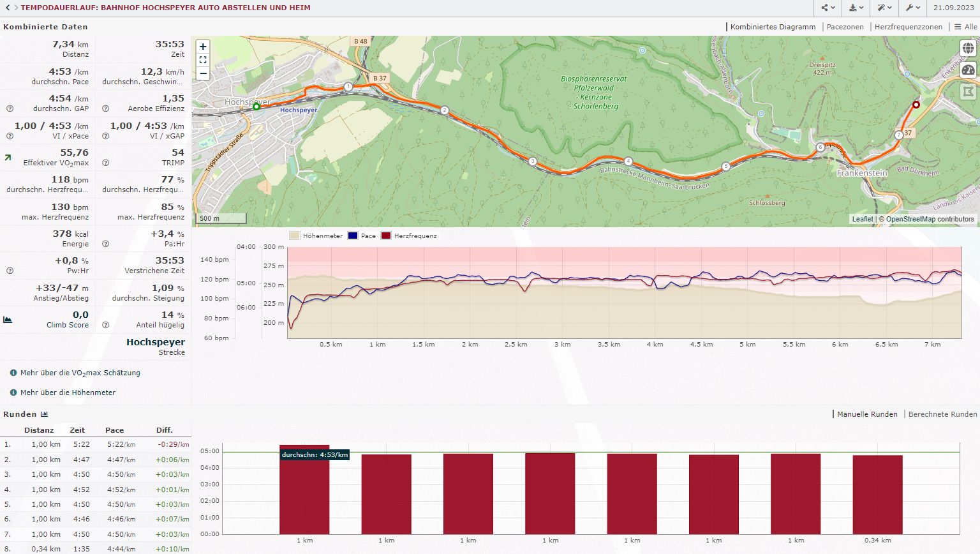Zoom in on the route map

point(203,47)
